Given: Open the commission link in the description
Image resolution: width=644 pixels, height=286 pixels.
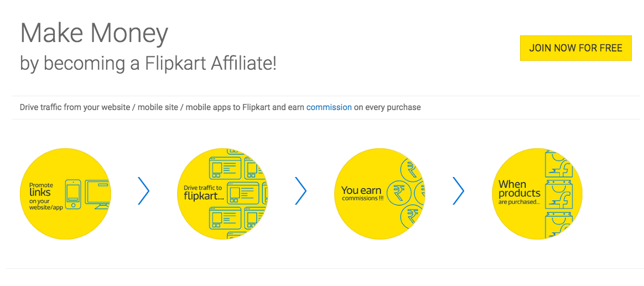Looking at the screenshot, I should (x=329, y=108).
